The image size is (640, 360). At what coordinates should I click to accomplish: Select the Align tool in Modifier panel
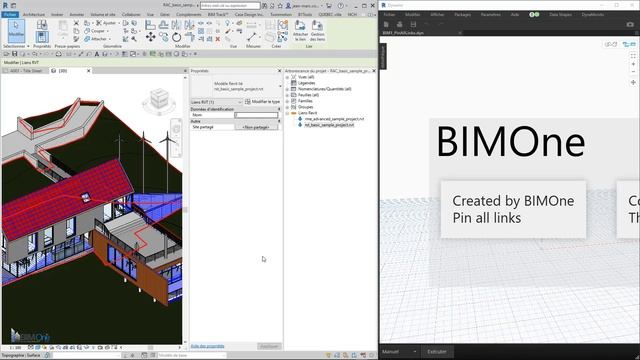click(151, 25)
